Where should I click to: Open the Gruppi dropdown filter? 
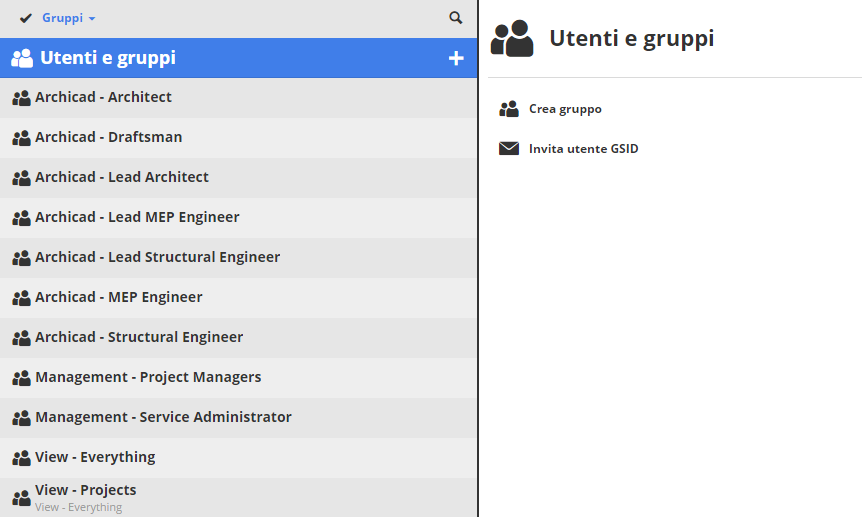[x=62, y=18]
